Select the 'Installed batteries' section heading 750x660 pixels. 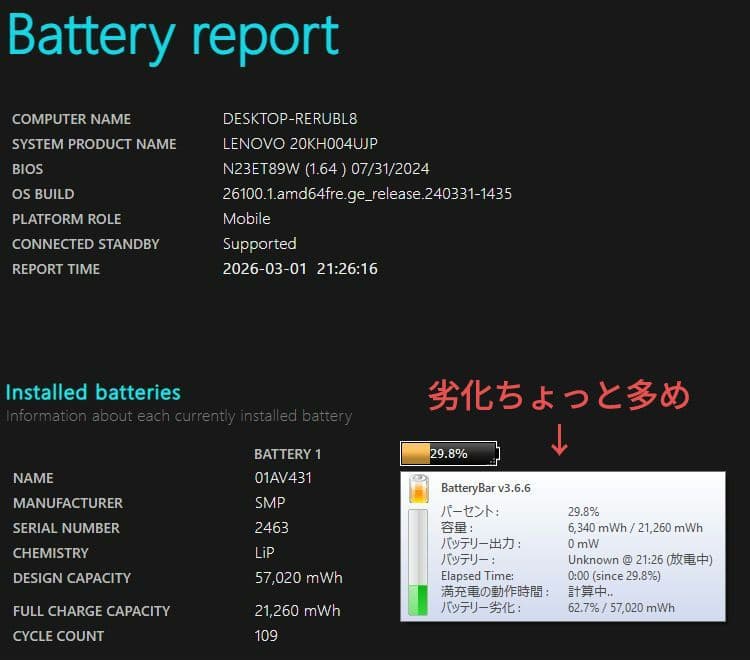click(93, 392)
